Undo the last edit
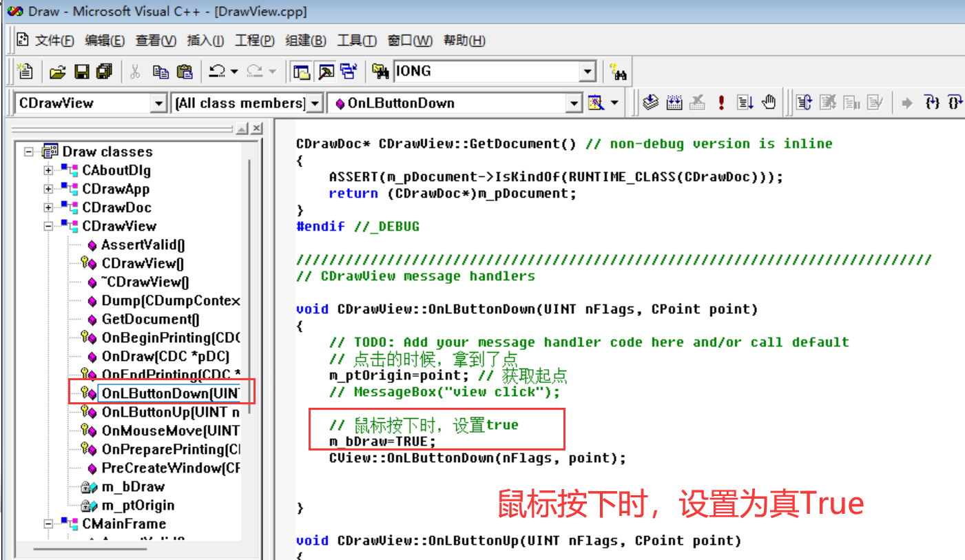This screenshot has width=965, height=560. click(218, 71)
